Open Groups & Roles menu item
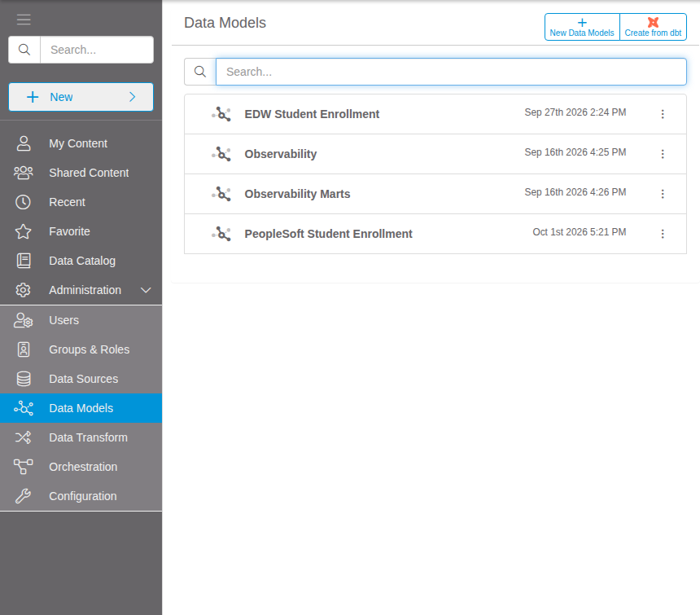 point(81,349)
